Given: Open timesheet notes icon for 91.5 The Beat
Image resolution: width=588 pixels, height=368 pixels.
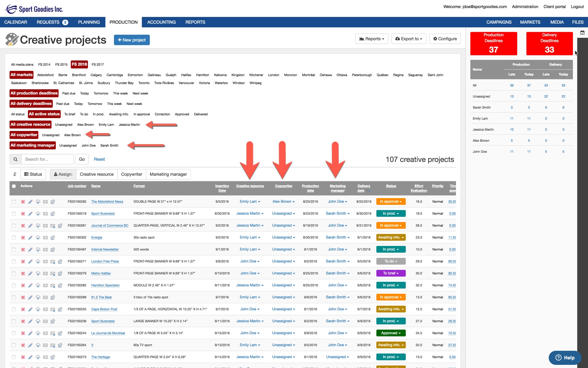Looking at the screenshot, I should tap(53, 297).
